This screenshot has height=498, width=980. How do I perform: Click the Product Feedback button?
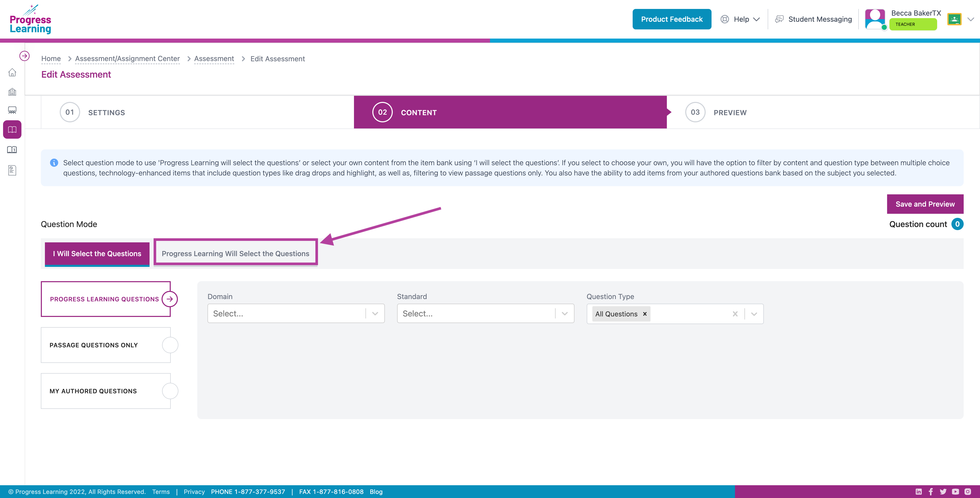pos(672,19)
